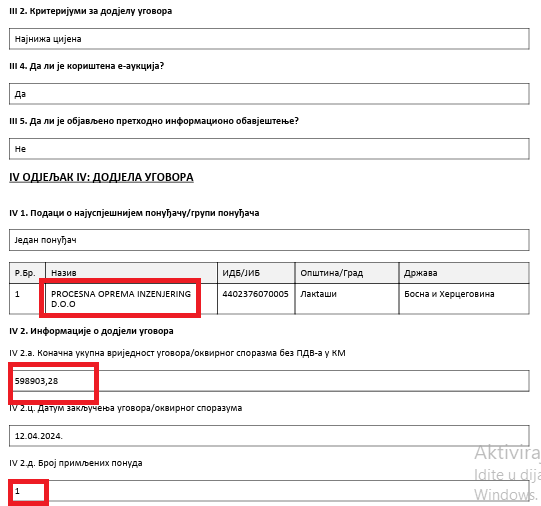The image size is (541, 506).
Task: Click the 'Држава' column header
Action: (464, 273)
